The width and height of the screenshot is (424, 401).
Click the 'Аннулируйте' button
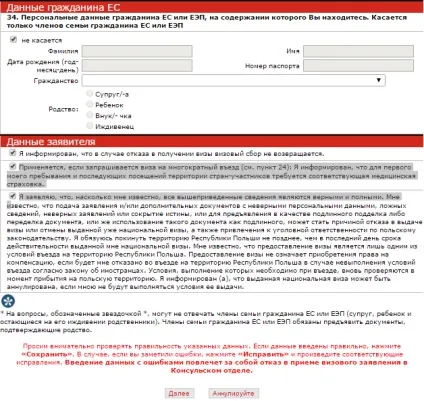click(233, 393)
